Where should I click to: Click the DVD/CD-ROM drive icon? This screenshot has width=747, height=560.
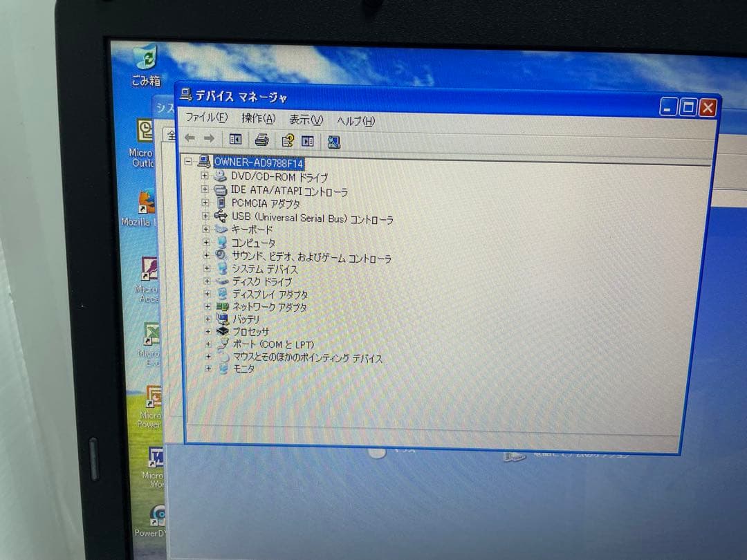click(220, 176)
